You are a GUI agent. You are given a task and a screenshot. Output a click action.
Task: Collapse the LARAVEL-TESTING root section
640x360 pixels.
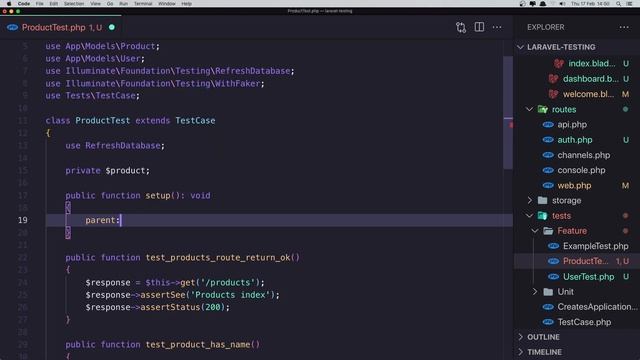(520, 47)
